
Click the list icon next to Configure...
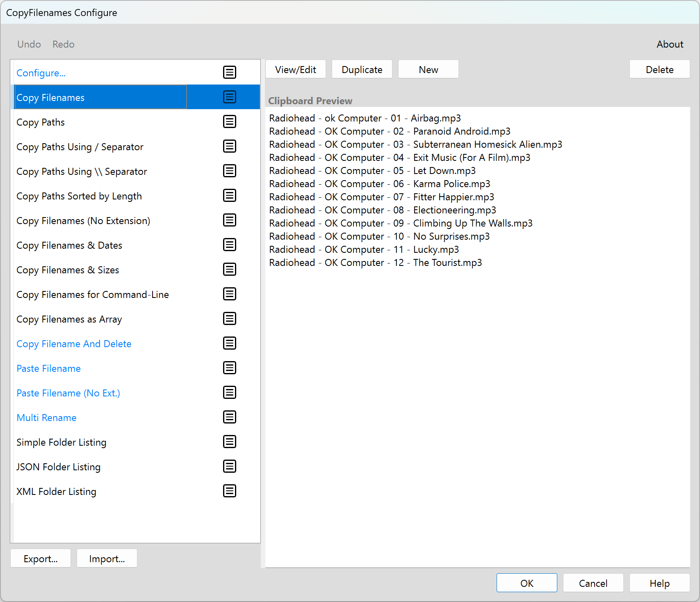click(229, 72)
